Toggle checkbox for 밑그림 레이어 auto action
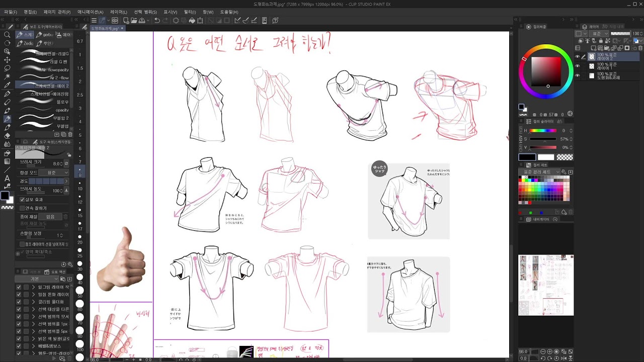The width and height of the screenshot is (644, 362). coord(19,287)
